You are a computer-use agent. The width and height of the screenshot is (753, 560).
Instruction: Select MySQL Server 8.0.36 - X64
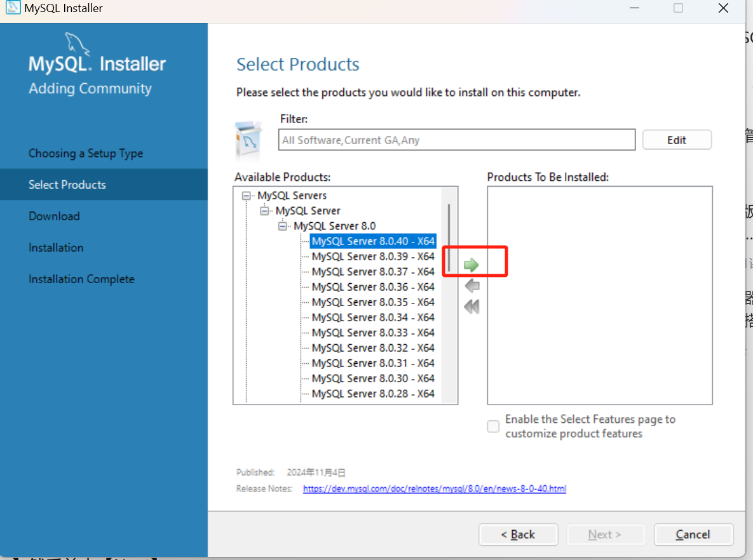pyautogui.click(x=373, y=287)
